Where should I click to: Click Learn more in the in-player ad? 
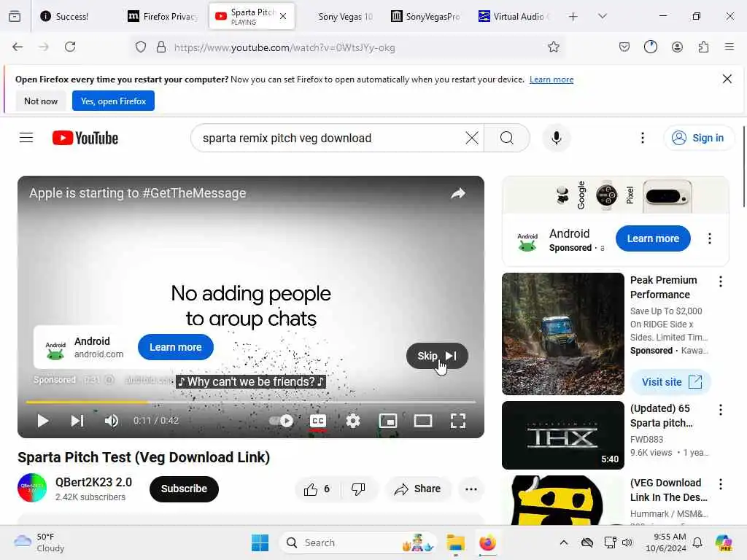pos(176,347)
